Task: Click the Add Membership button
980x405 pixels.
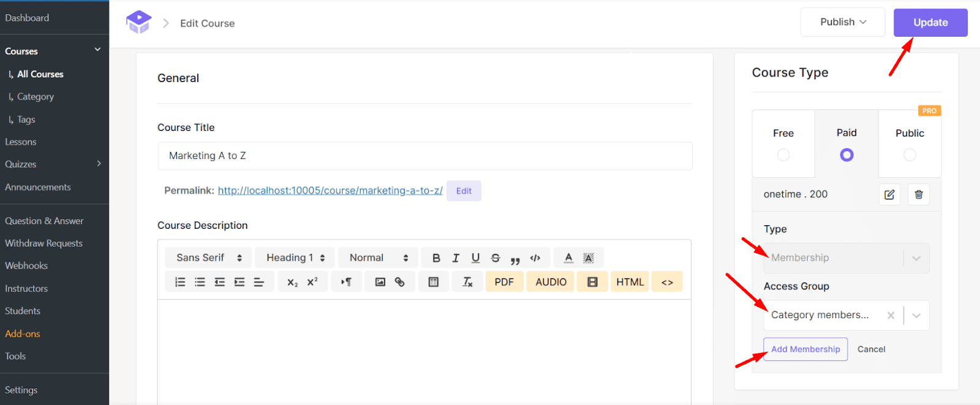Action: pos(805,349)
